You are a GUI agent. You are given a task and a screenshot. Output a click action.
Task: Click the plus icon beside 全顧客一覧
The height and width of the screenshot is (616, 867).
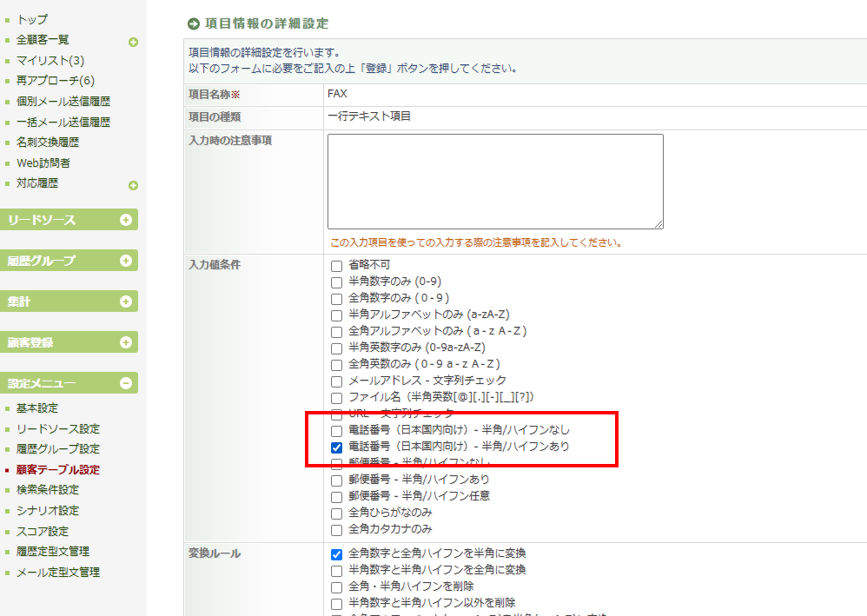tap(133, 42)
